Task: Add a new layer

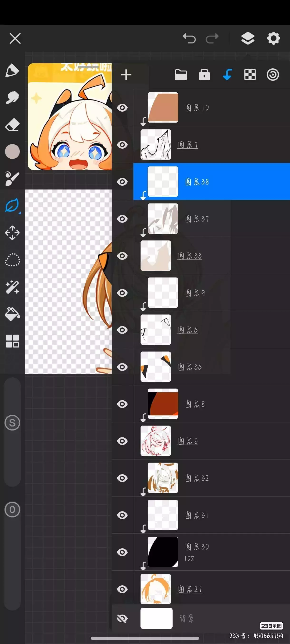Action: 126,75
